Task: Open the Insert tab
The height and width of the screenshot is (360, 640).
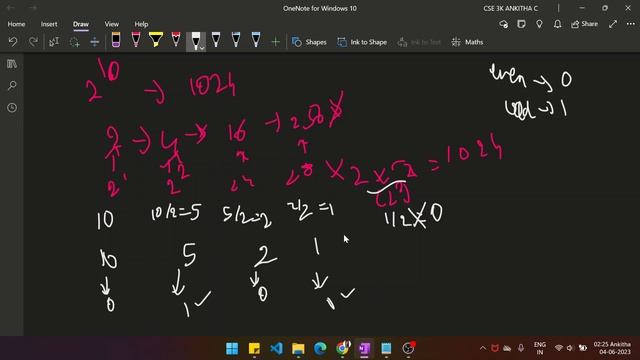Action: (x=49, y=24)
